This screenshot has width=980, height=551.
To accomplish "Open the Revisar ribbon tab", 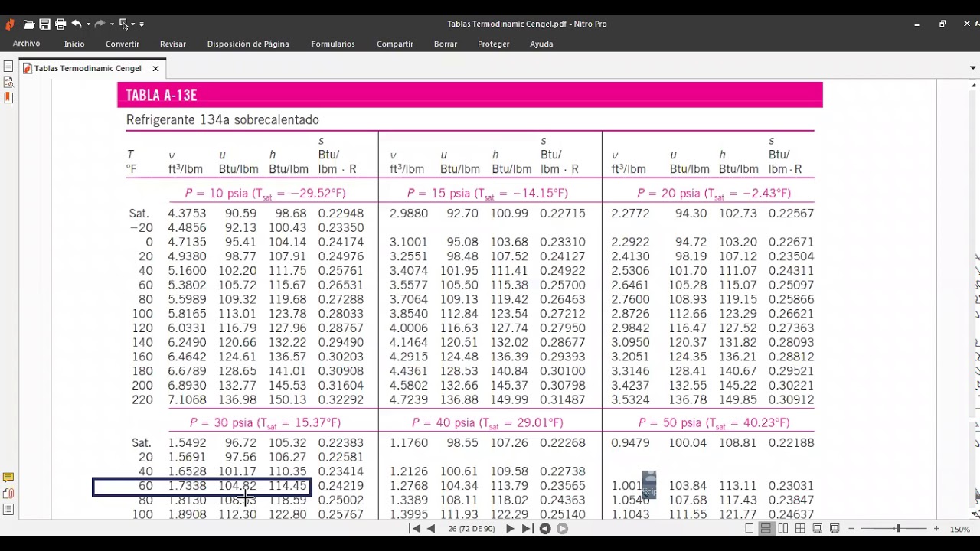I will 173,44.
